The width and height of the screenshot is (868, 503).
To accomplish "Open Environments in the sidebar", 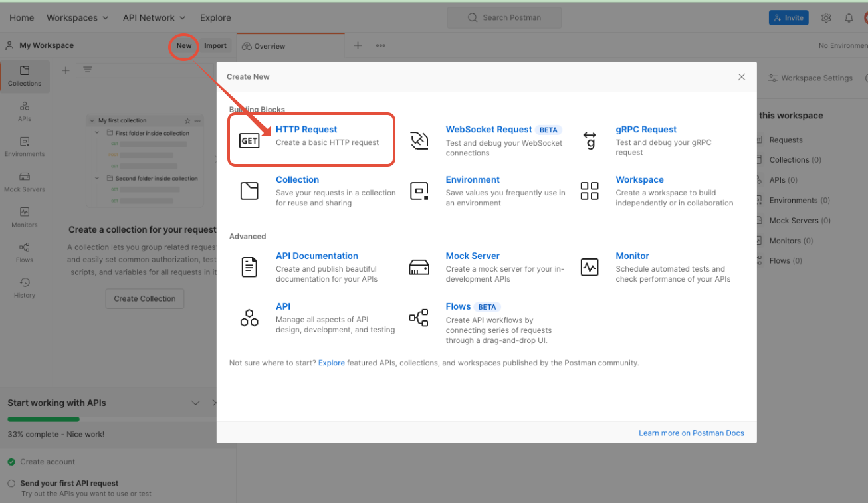I will (x=25, y=147).
